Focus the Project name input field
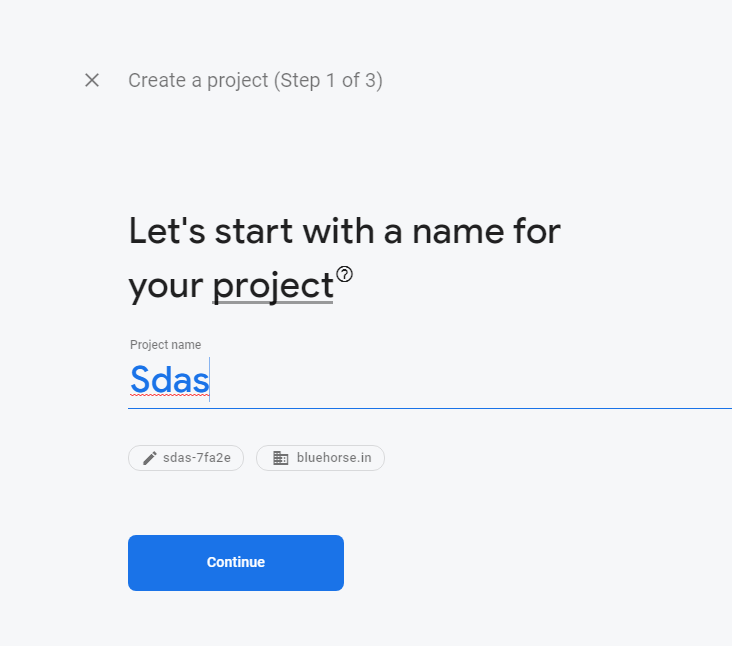Screen dimensions: 732x646 tap(430, 379)
